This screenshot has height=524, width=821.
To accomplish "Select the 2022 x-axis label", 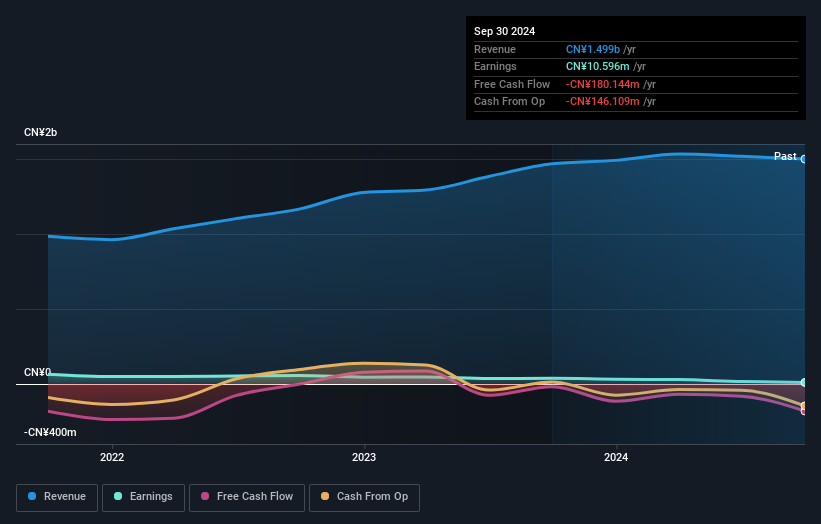I will [112, 457].
